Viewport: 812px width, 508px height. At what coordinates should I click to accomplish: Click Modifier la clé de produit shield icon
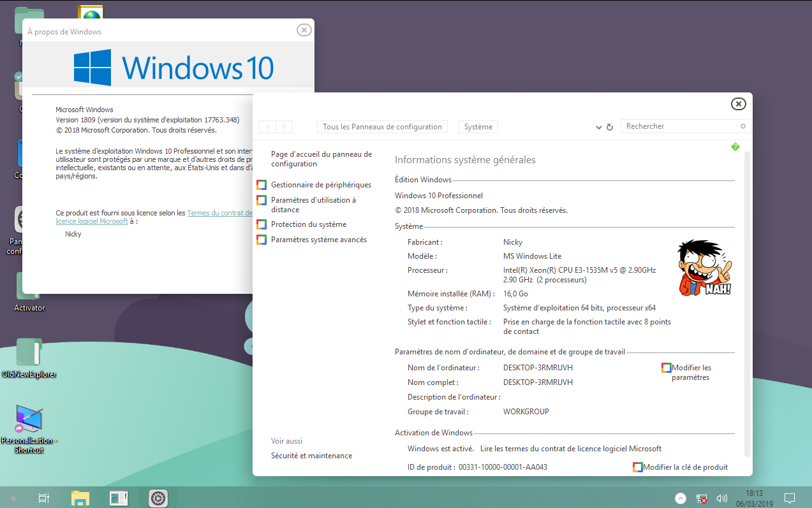tap(638, 467)
